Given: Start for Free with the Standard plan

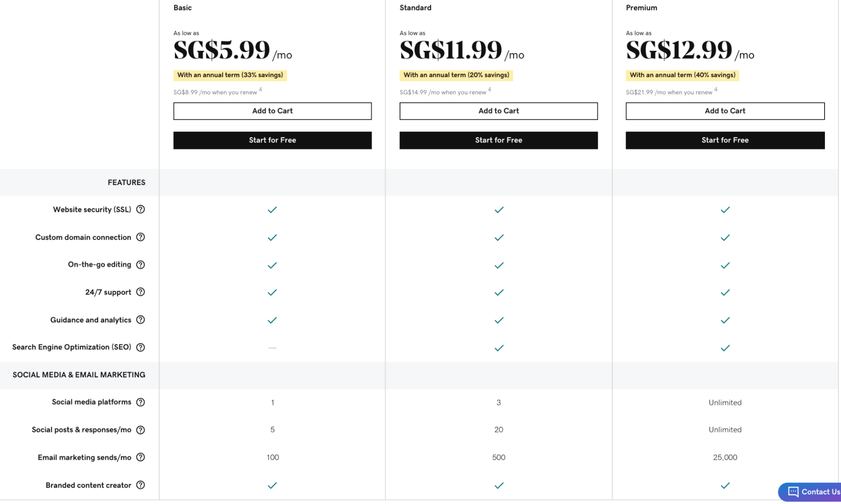Looking at the screenshot, I should [499, 140].
